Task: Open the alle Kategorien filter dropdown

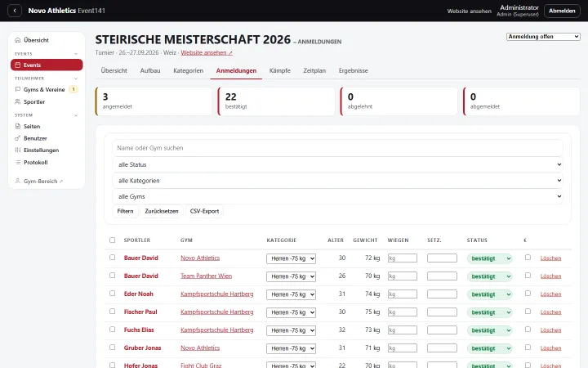Action: [337, 181]
